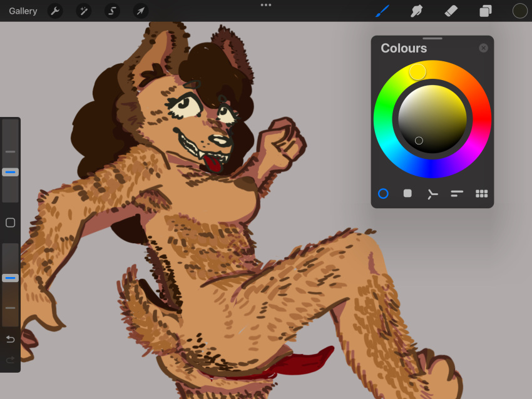This screenshot has width=532, height=399.
Task: Close the Colours panel
Action: 483,48
